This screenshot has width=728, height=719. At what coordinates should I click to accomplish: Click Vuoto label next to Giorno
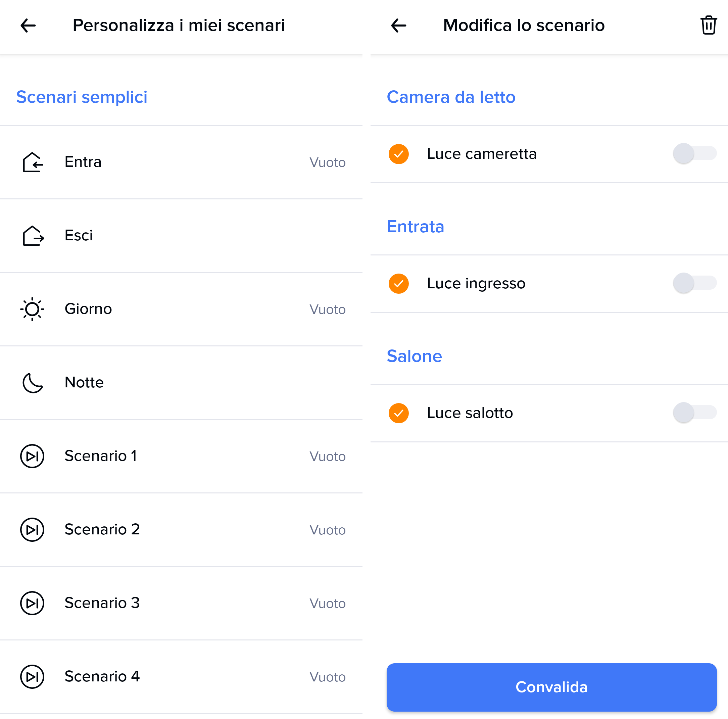(x=327, y=309)
